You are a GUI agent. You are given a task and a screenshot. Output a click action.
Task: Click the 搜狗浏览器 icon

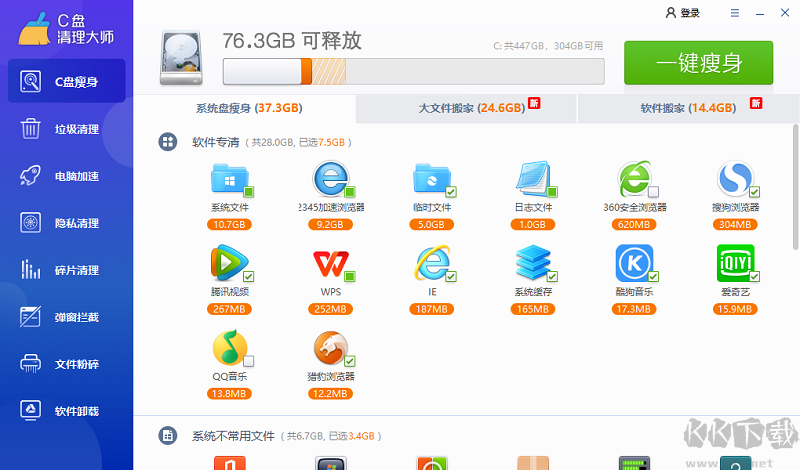point(735,179)
